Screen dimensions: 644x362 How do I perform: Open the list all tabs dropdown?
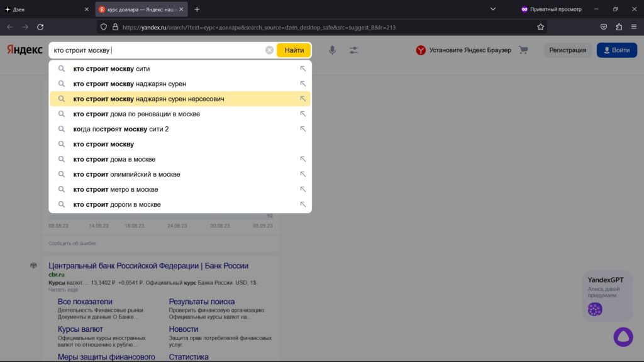(x=493, y=9)
